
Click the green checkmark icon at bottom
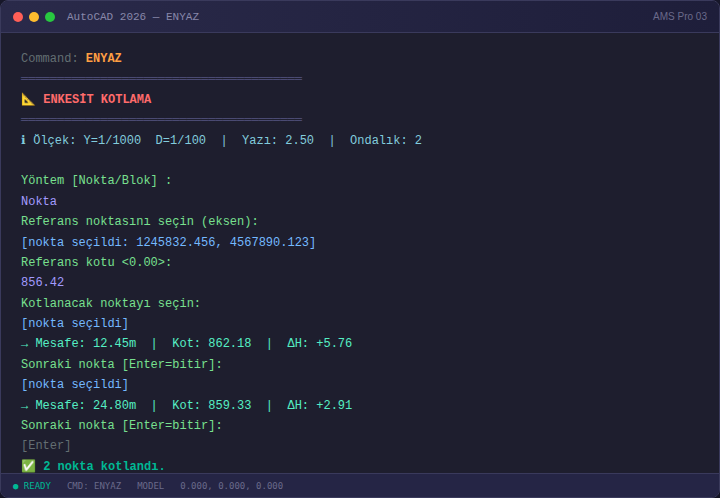tap(28, 466)
